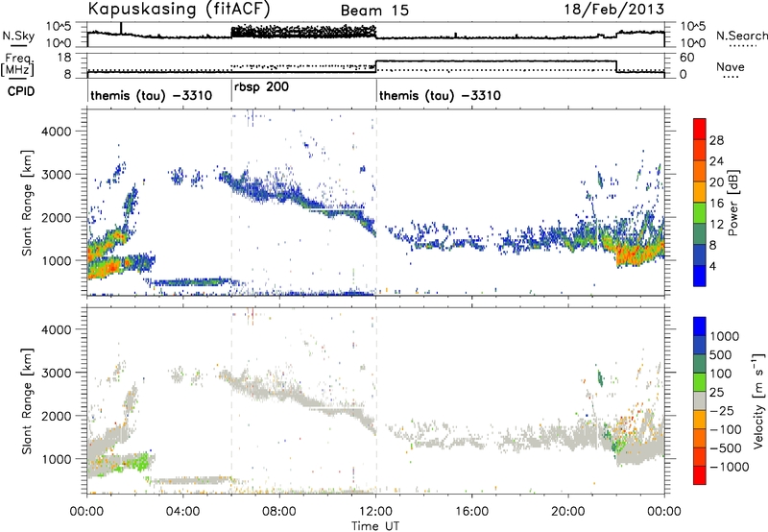Pick the light green Power colorbar segment between 12 and 16
This screenshot has width=768, height=532.
(x=700, y=213)
